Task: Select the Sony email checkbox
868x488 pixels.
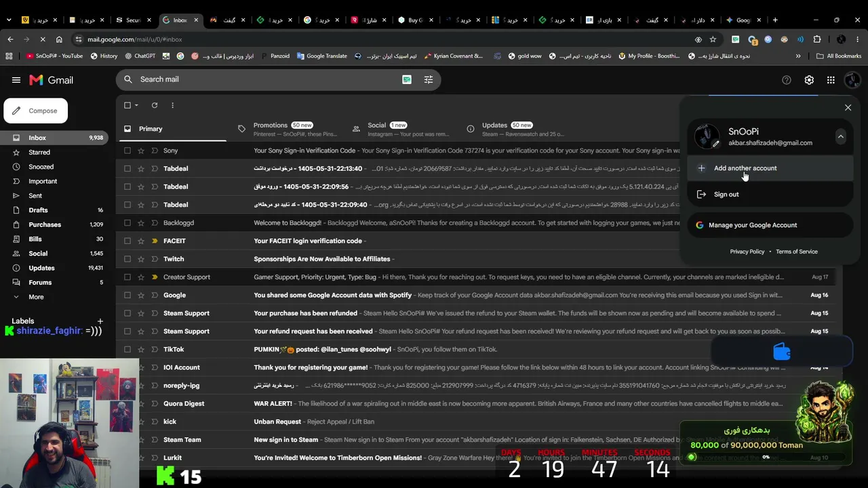Action: [127, 150]
